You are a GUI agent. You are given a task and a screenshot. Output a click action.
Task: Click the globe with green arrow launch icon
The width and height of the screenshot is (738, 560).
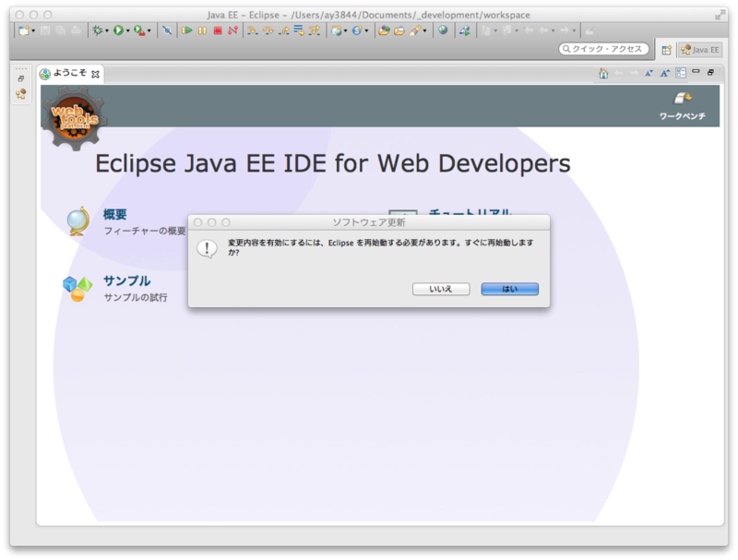click(465, 30)
